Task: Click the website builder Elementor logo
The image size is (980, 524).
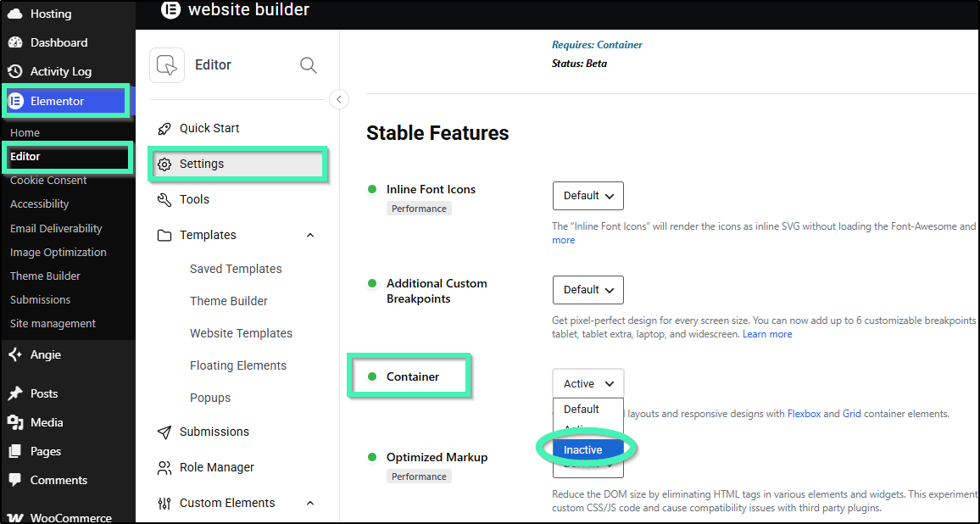Action: tap(170, 9)
